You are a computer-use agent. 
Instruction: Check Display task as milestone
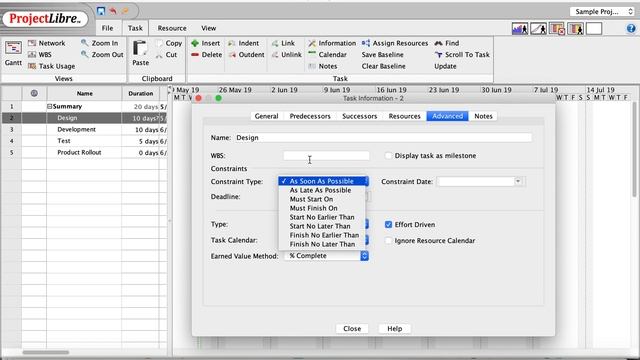pos(388,156)
